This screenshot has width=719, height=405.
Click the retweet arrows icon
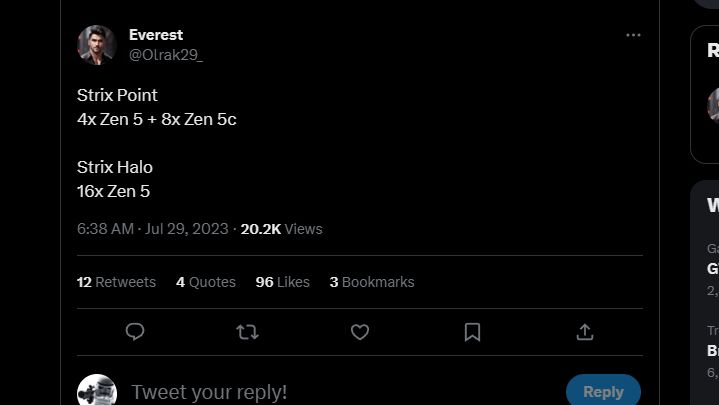tap(247, 332)
